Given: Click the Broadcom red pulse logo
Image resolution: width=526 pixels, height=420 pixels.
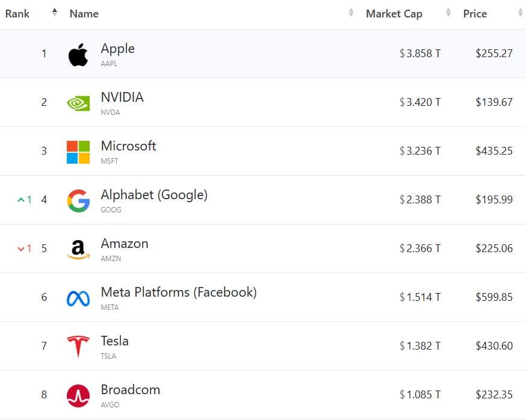Looking at the screenshot, I should coord(78,395).
